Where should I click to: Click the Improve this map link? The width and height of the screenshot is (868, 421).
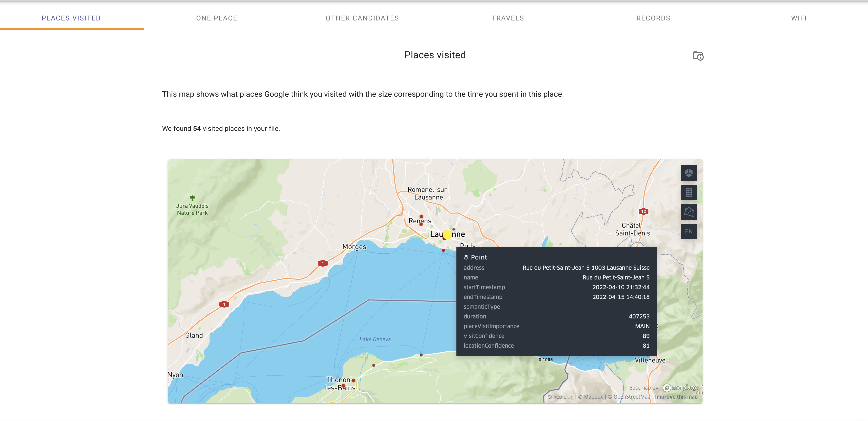click(x=676, y=397)
